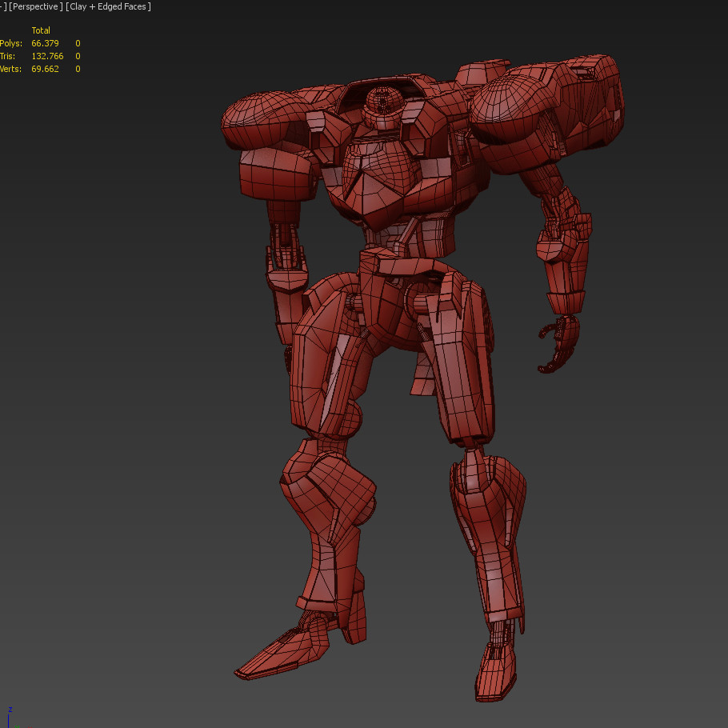Click the Tris: statistics label
Image resolution: width=728 pixels, height=728 pixels.
(x=7, y=56)
